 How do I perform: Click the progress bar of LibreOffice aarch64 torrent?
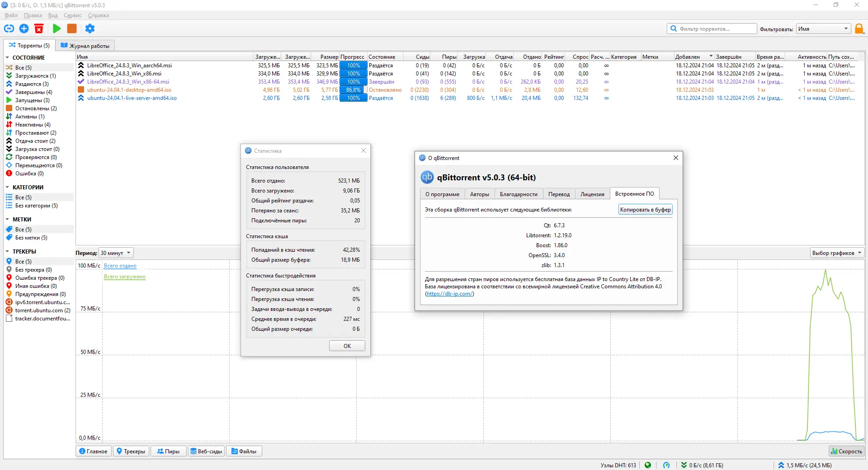click(x=354, y=66)
